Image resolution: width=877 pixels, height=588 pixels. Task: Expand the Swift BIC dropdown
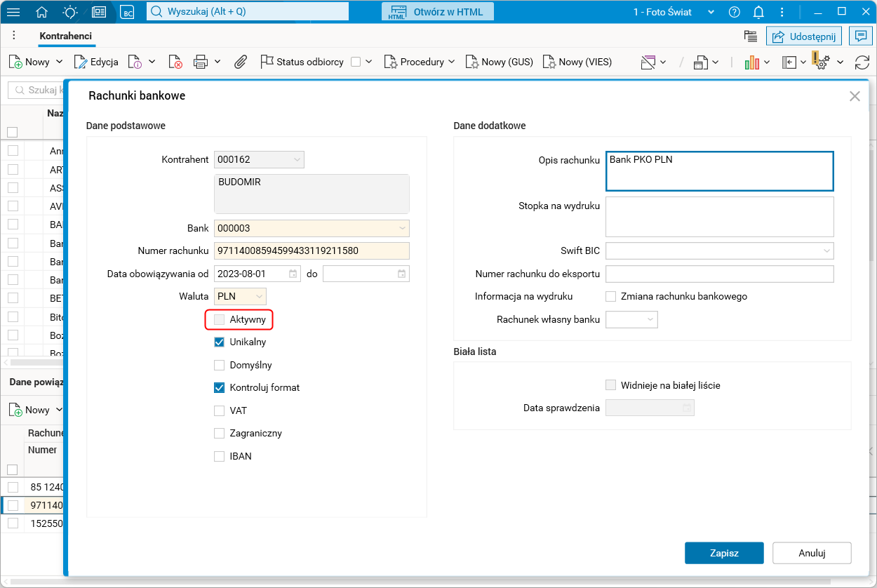coord(826,250)
